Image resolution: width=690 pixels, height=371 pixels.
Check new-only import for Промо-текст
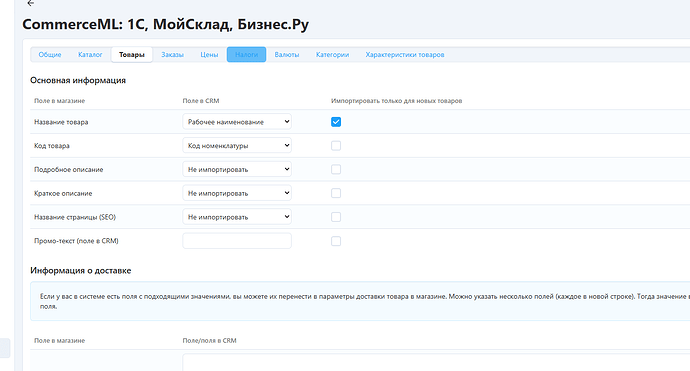336,241
